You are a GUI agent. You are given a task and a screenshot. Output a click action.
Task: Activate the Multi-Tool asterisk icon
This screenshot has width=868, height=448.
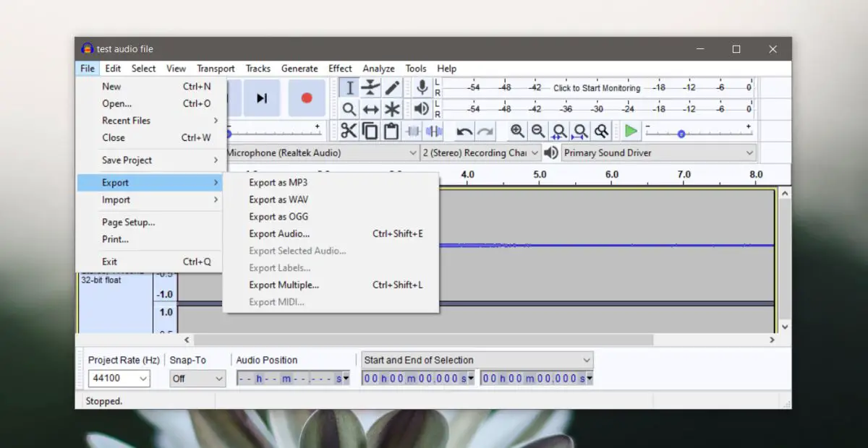[392, 109]
